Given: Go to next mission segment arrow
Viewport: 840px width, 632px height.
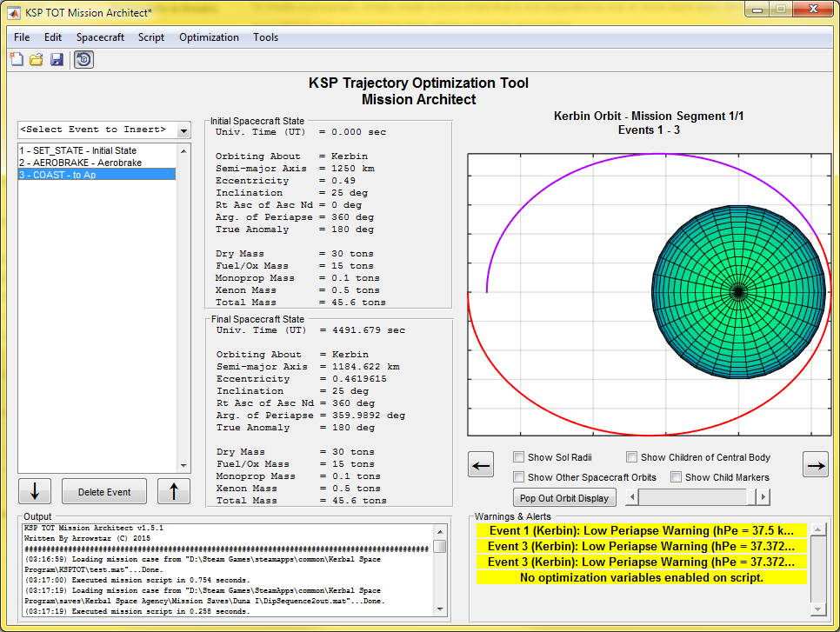Looking at the screenshot, I should point(815,465).
